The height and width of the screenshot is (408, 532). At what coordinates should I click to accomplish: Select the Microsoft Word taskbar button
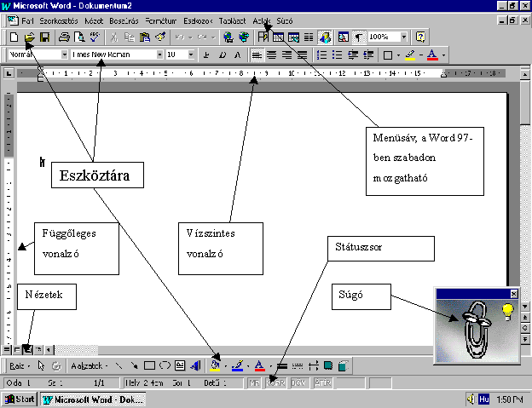pos(93,399)
